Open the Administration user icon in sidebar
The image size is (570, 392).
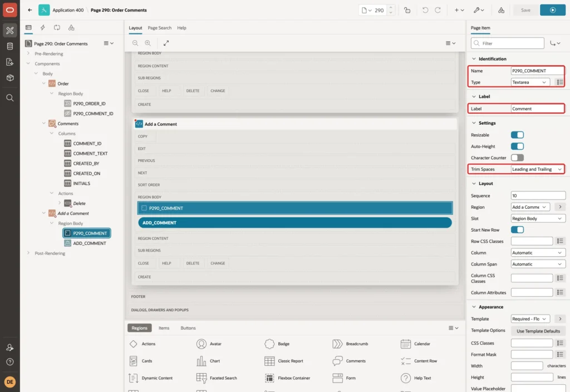tap(10, 347)
